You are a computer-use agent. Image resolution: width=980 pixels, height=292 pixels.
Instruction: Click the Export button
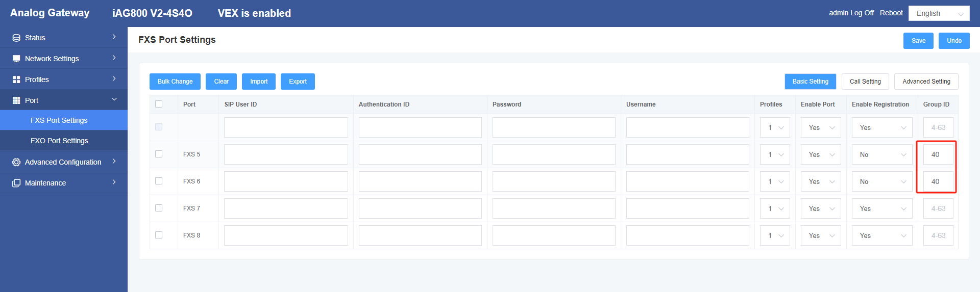click(x=298, y=82)
